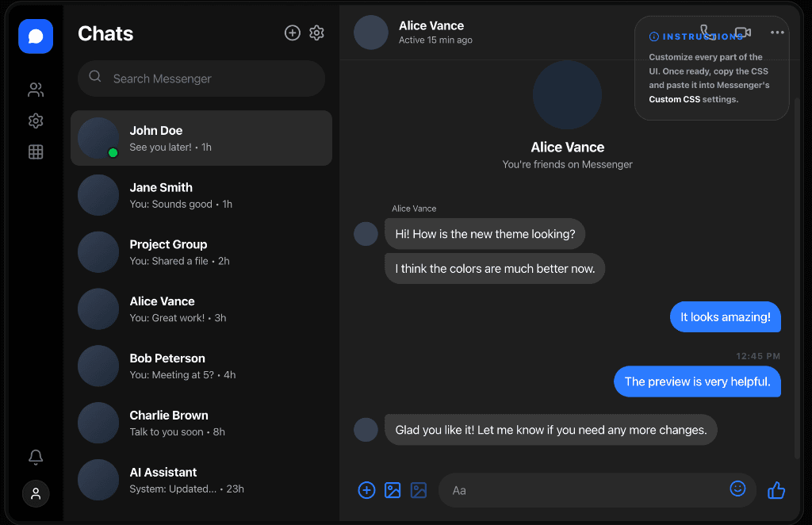Attach a photo from the message bar
The image size is (812, 525).
[393, 490]
